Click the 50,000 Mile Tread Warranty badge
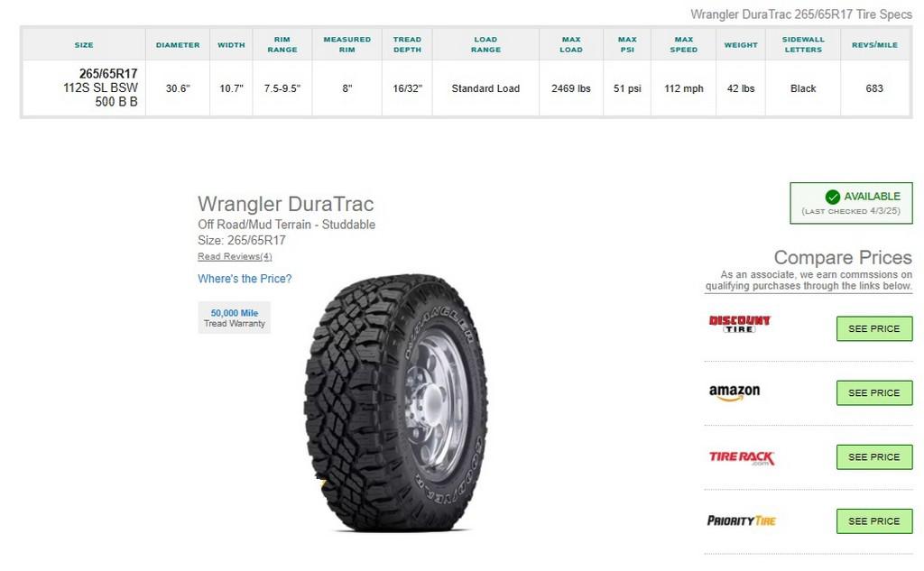Viewport: 924px width, 571px height. pyautogui.click(x=234, y=318)
